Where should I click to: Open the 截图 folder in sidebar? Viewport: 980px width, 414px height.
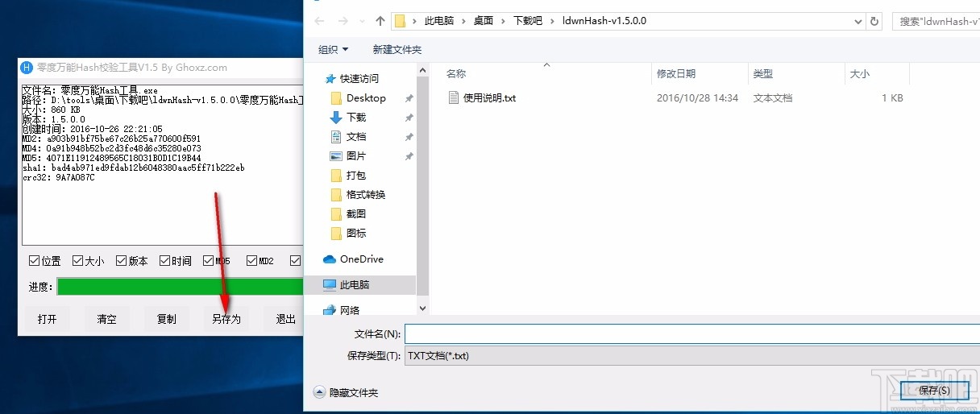pos(348,214)
